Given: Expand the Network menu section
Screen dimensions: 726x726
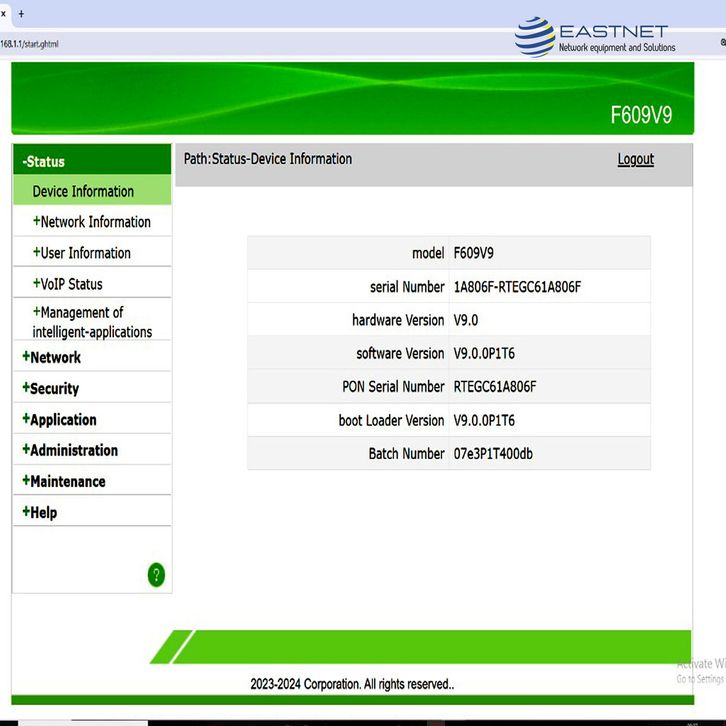Looking at the screenshot, I should (x=52, y=357).
